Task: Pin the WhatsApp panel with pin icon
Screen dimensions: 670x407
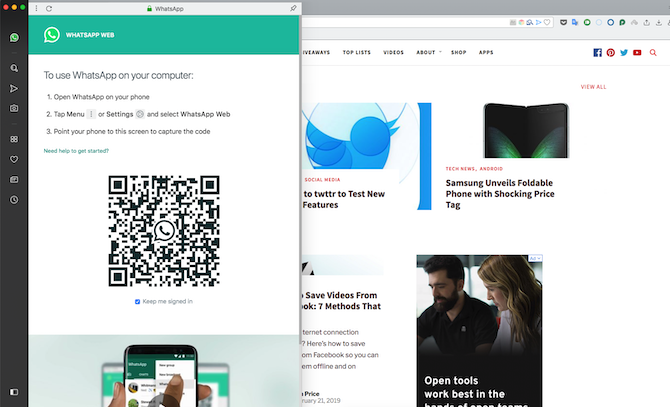Action: (x=293, y=9)
